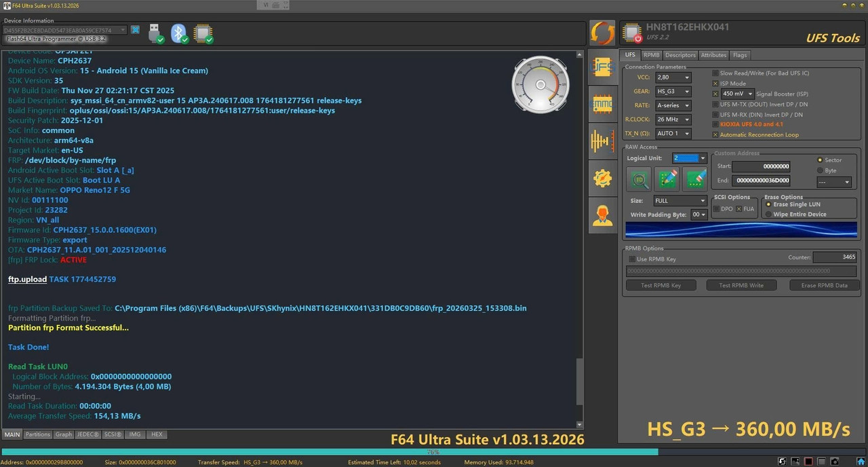
Task: Open the 450 mV signal booster dropdown
Action: [738, 94]
